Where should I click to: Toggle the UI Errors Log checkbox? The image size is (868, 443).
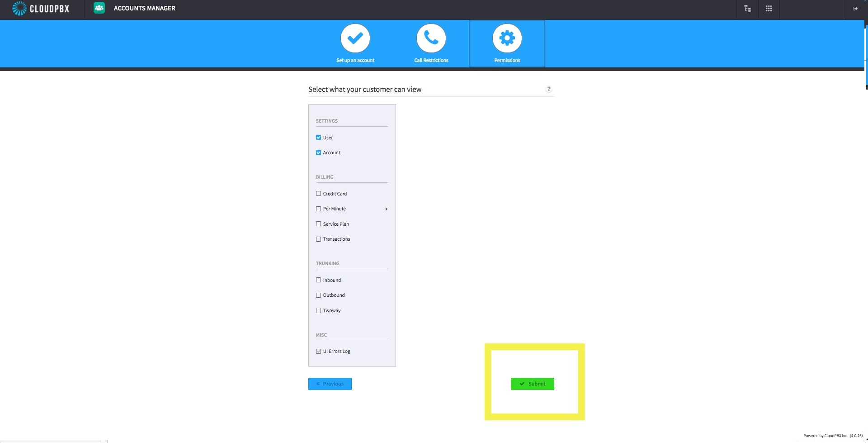click(x=318, y=351)
